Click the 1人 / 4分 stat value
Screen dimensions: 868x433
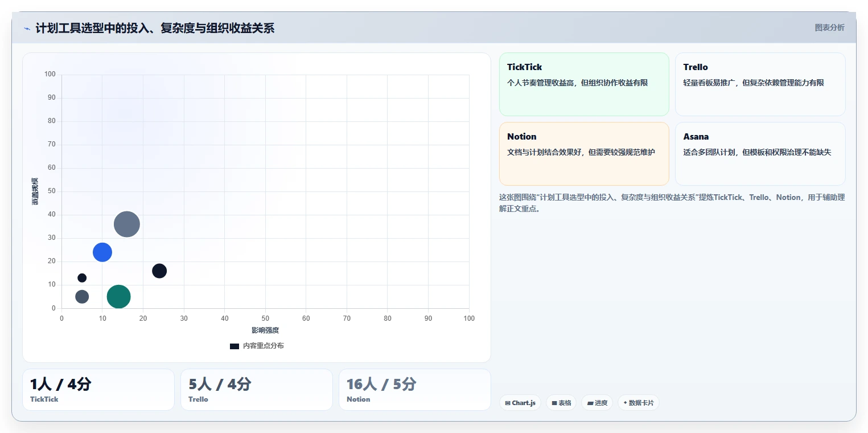(60, 385)
